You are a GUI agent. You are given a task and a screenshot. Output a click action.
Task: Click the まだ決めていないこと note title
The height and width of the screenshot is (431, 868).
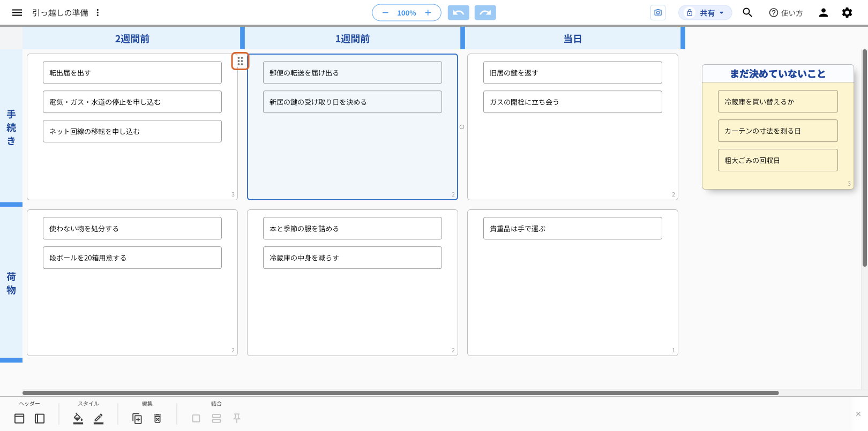coord(778,74)
